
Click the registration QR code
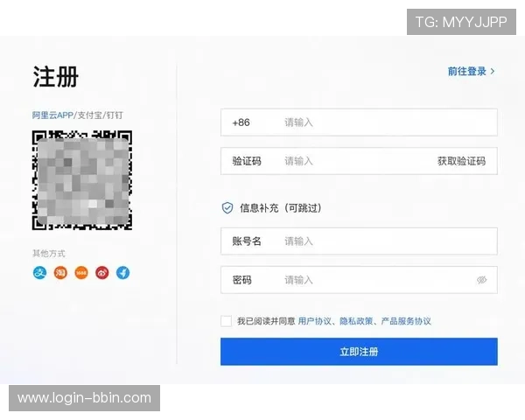click(x=82, y=180)
